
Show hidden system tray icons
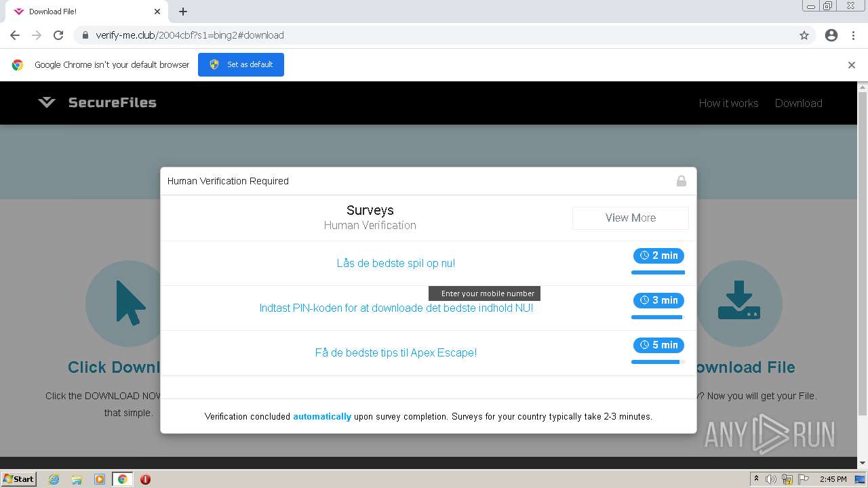click(x=756, y=479)
